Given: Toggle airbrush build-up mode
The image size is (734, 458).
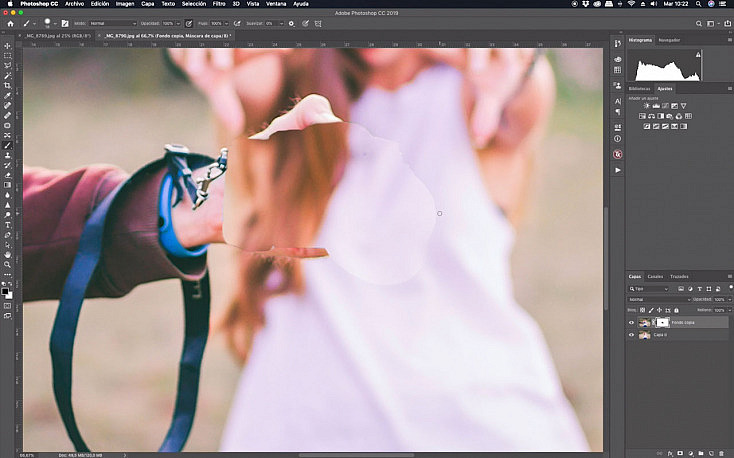Looking at the screenshot, I should 237,23.
